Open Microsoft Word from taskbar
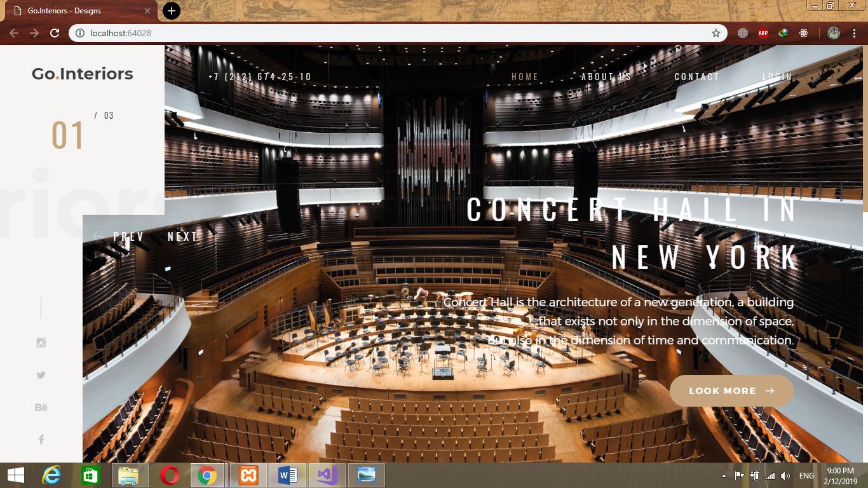Screen dimensions: 868x488 pos(287,475)
